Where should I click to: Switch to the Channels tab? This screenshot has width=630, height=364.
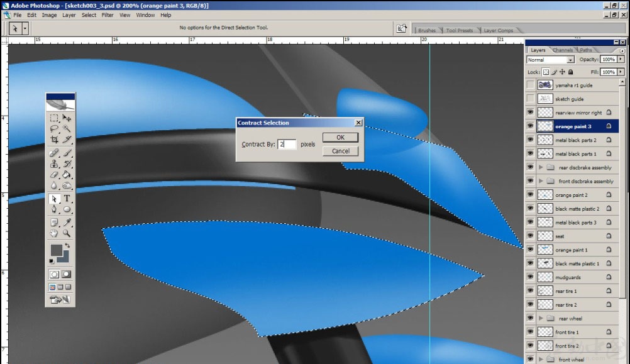pos(563,50)
